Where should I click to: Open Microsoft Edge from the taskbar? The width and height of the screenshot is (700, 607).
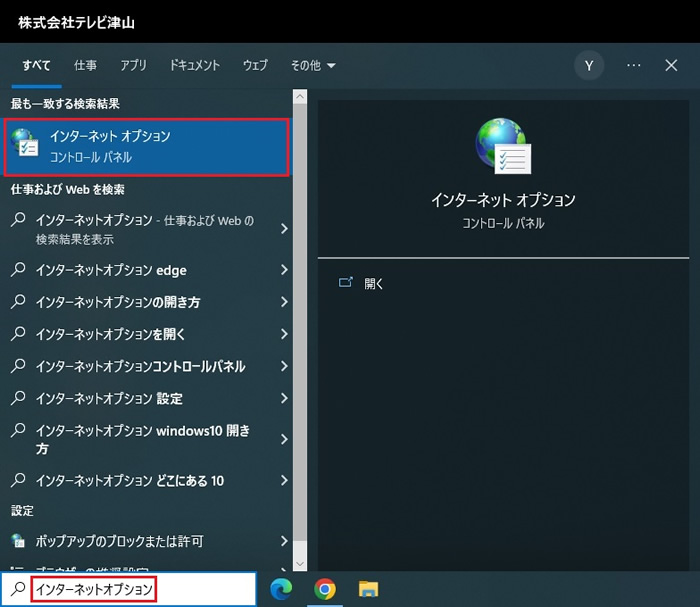tap(281, 589)
